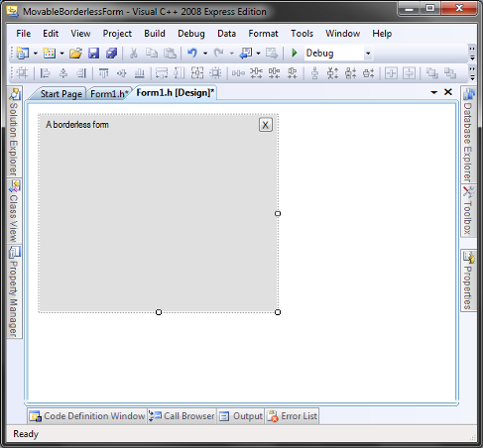483x448 pixels.
Task: Click the Copy icon in toolbar
Action: point(152,54)
